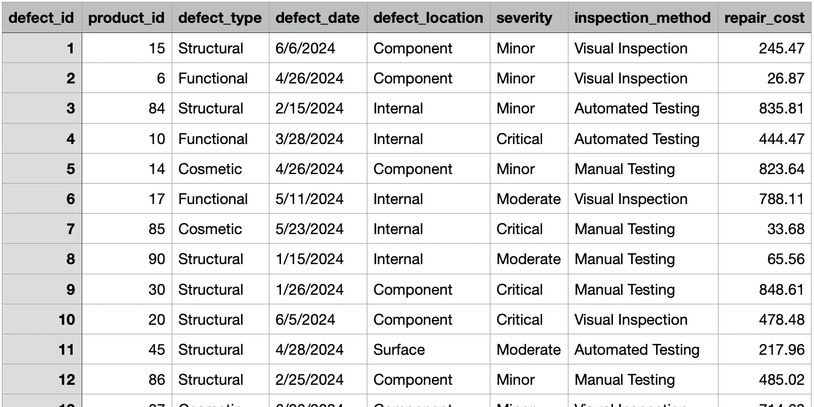Click the defect_location column header
The width and height of the screenshot is (814, 407).
click(x=427, y=18)
